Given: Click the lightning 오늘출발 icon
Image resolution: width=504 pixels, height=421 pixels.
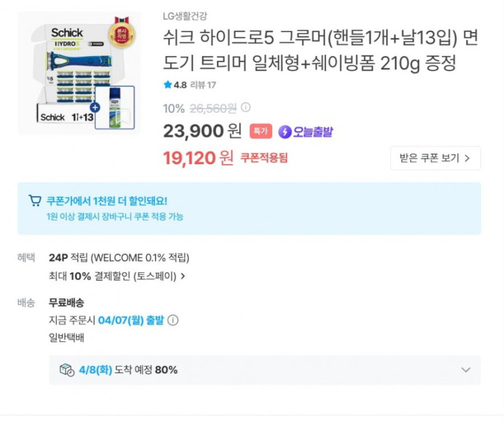Looking at the screenshot, I should (285, 132).
